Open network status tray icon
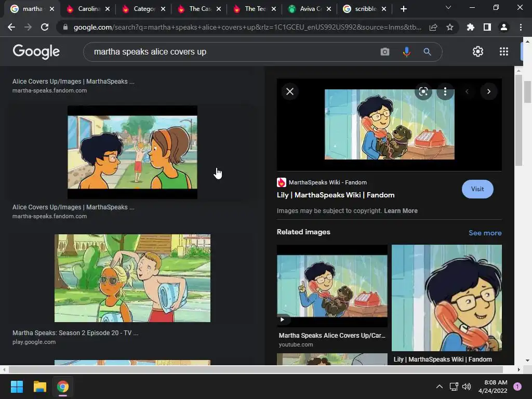532x399 pixels. pyautogui.click(x=454, y=387)
